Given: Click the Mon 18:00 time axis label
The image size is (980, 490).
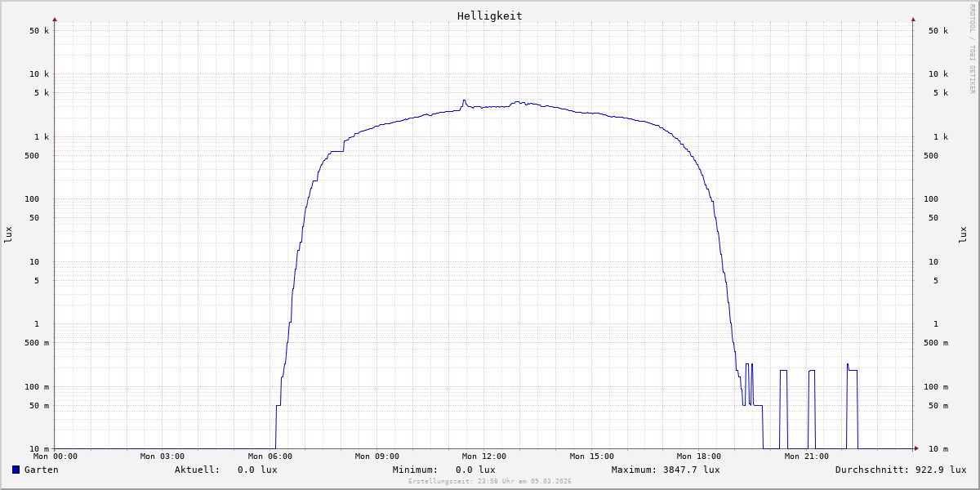Looking at the screenshot, I should point(699,457).
